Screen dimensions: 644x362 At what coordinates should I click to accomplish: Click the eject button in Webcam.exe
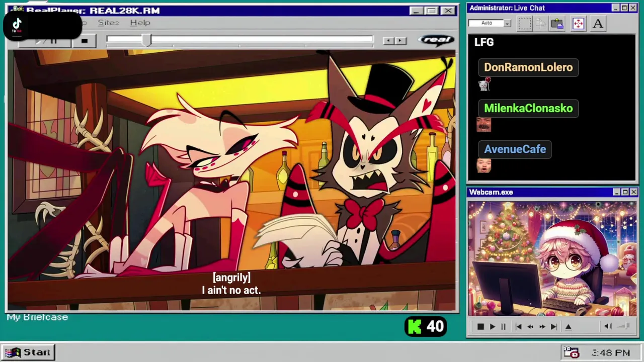(569, 327)
